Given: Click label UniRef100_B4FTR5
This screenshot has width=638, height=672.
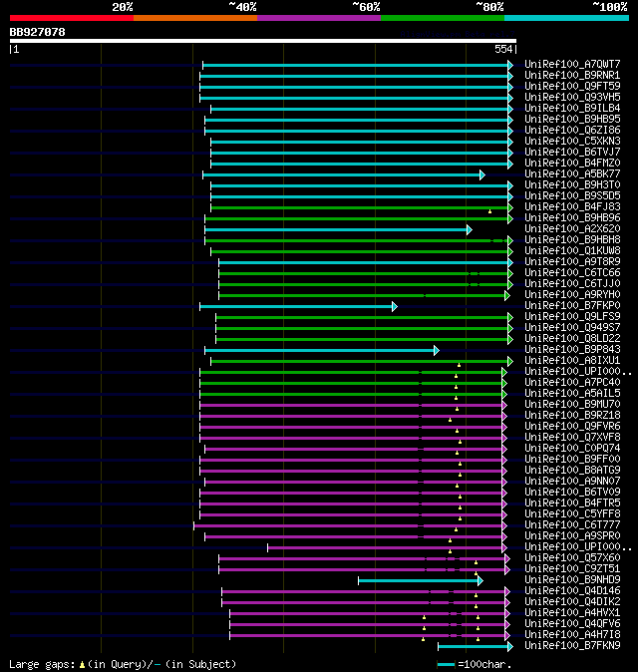Looking at the screenshot, I should point(572,504).
